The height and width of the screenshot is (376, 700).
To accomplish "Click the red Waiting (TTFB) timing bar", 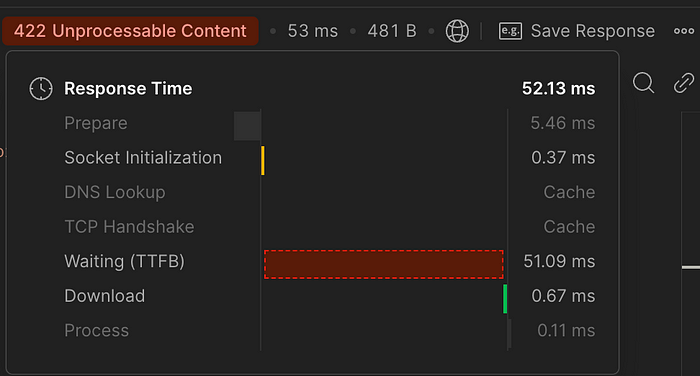I will pyautogui.click(x=383, y=264).
